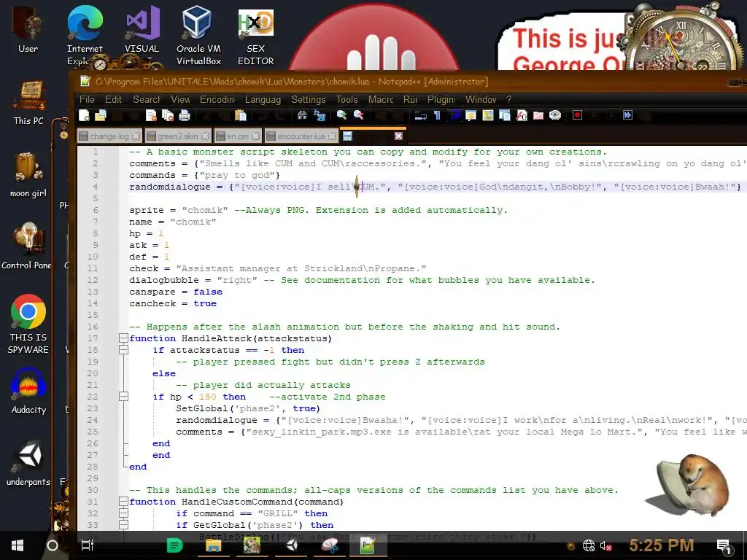Collapse fold at line 31 HandleCustomCommand

point(123,502)
